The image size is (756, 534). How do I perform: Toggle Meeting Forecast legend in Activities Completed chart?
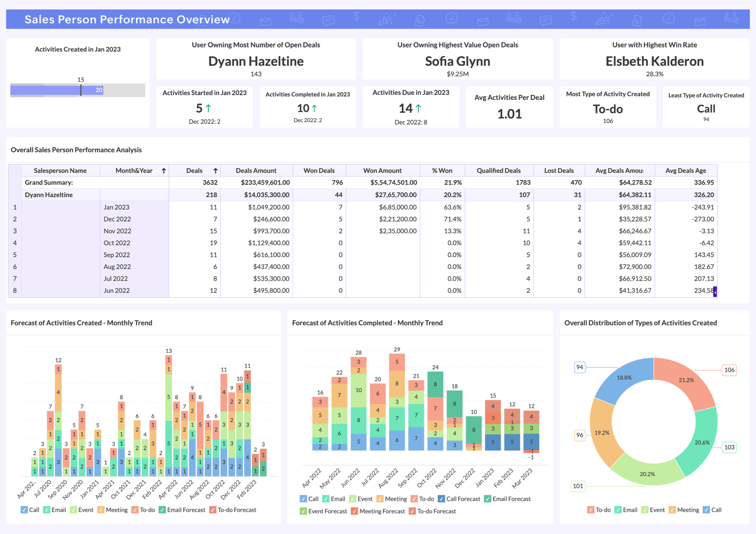click(x=378, y=511)
